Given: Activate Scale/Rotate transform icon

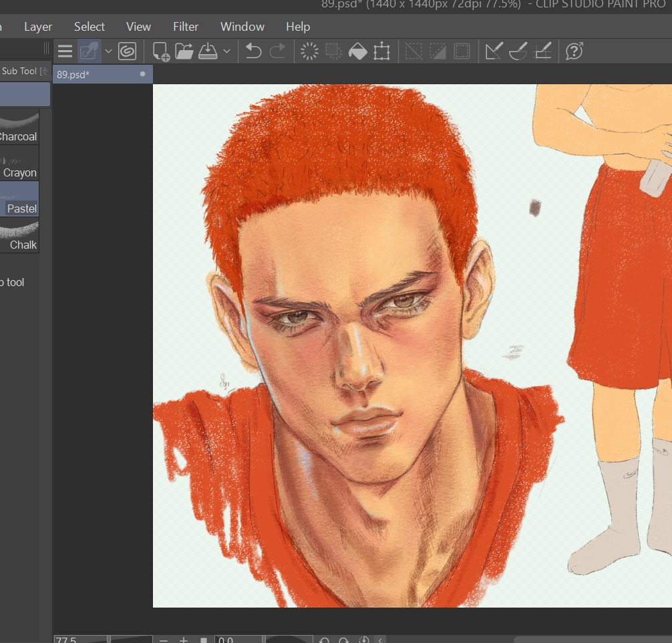Looking at the screenshot, I should coord(381,51).
